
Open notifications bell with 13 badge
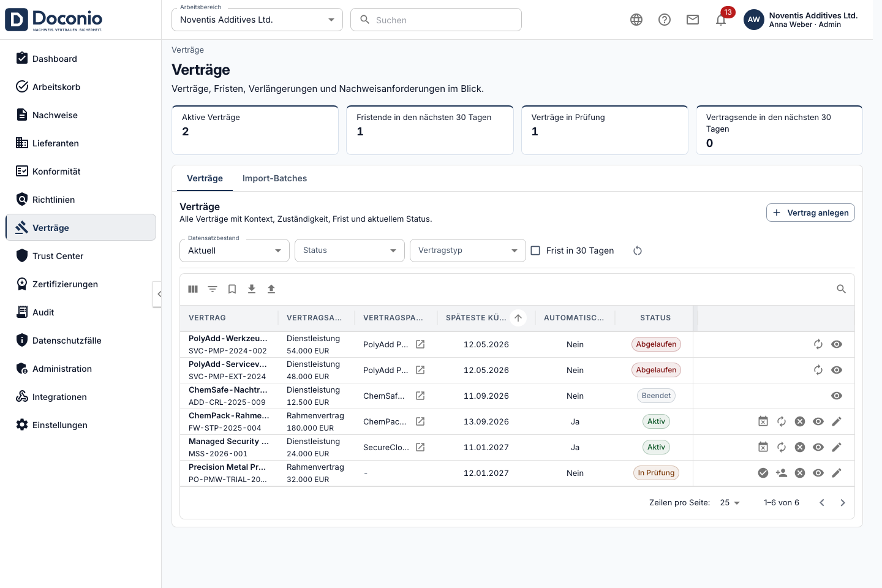click(x=722, y=20)
